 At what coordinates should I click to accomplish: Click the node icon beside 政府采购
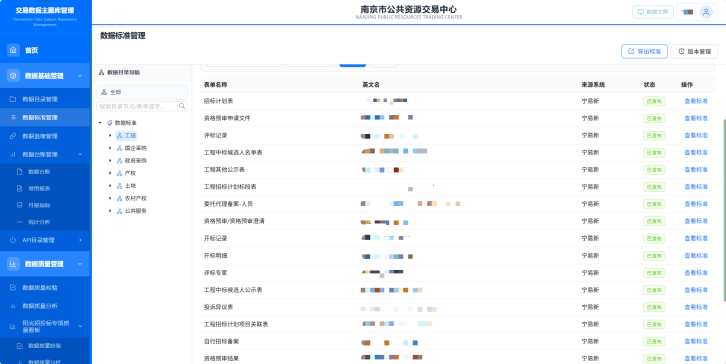[x=119, y=161]
